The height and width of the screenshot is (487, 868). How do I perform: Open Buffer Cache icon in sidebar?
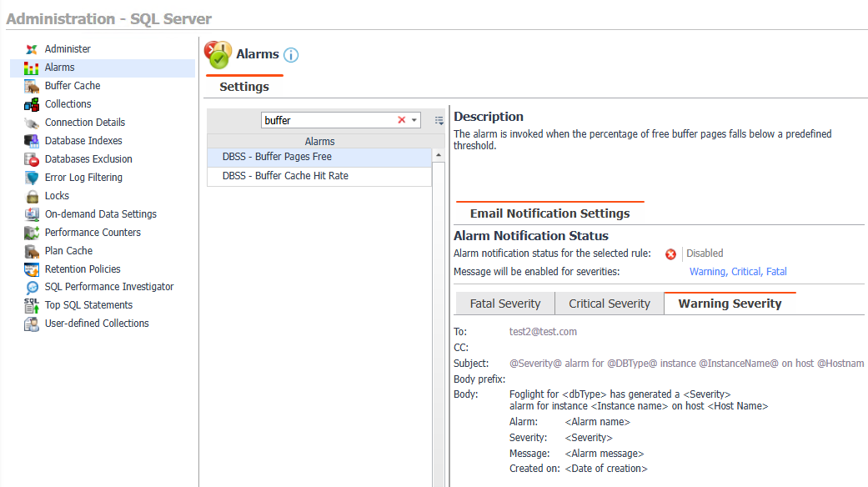pos(32,86)
